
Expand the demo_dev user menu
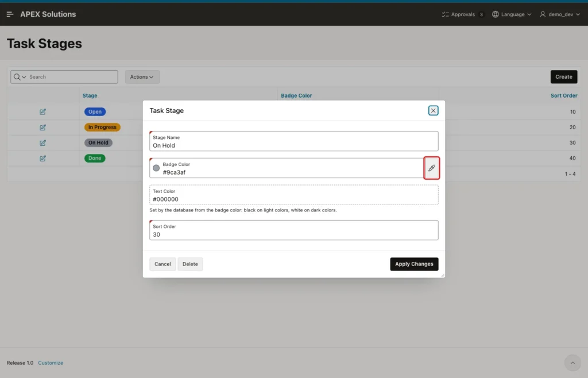pyautogui.click(x=559, y=14)
